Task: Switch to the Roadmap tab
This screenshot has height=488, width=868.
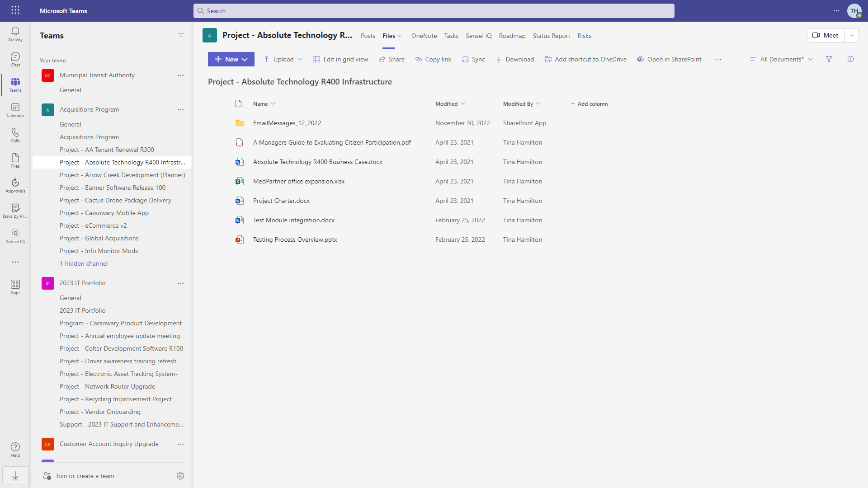Action: [x=512, y=36]
